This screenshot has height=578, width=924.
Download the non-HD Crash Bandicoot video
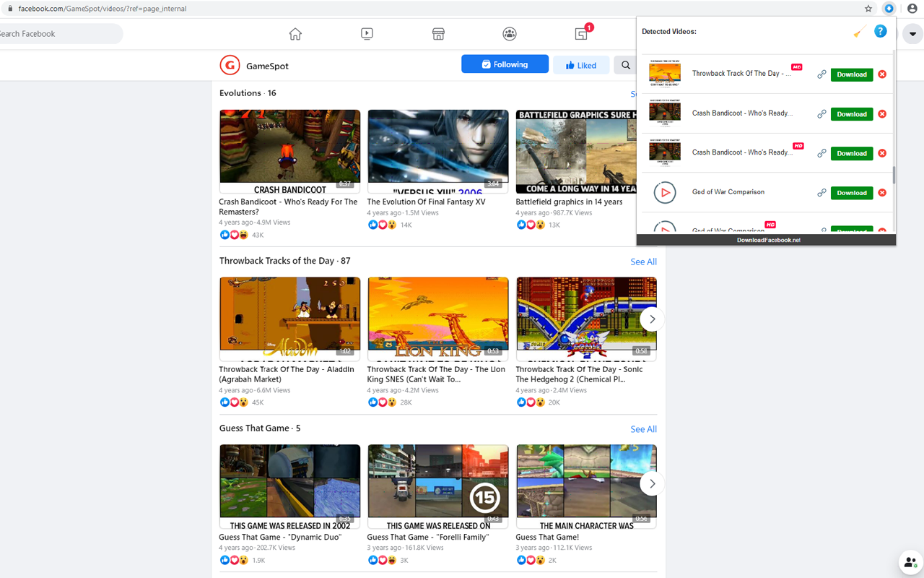[852, 114]
